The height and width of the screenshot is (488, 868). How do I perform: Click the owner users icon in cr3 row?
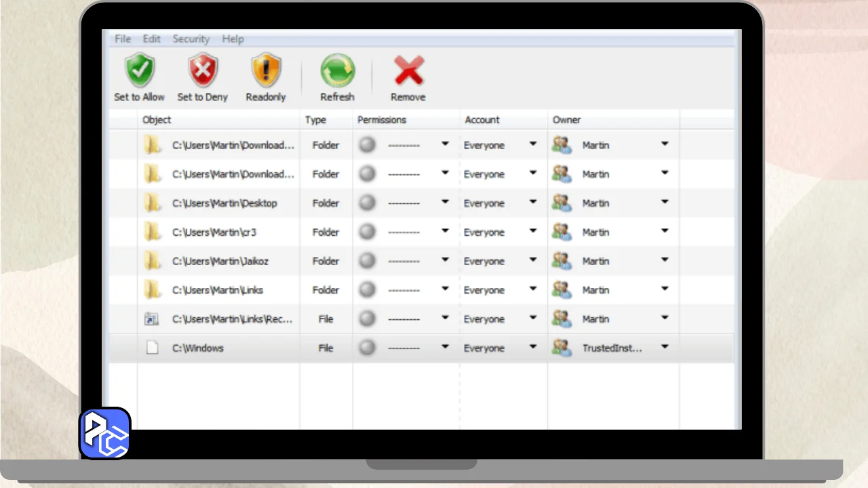pyautogui.click(x=561, y=232)
